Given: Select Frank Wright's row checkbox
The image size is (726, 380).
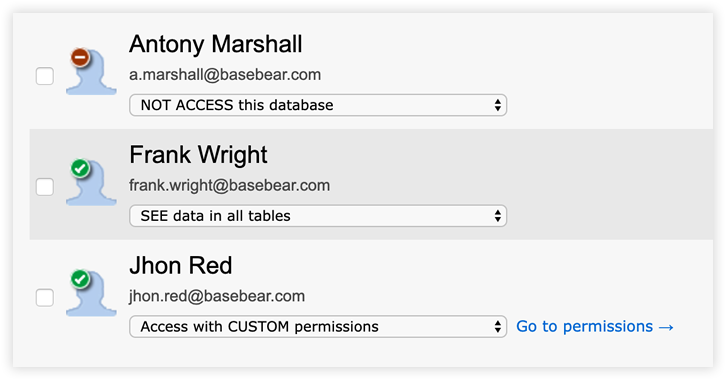Looking at the screenshot, I should click(44, 187).
